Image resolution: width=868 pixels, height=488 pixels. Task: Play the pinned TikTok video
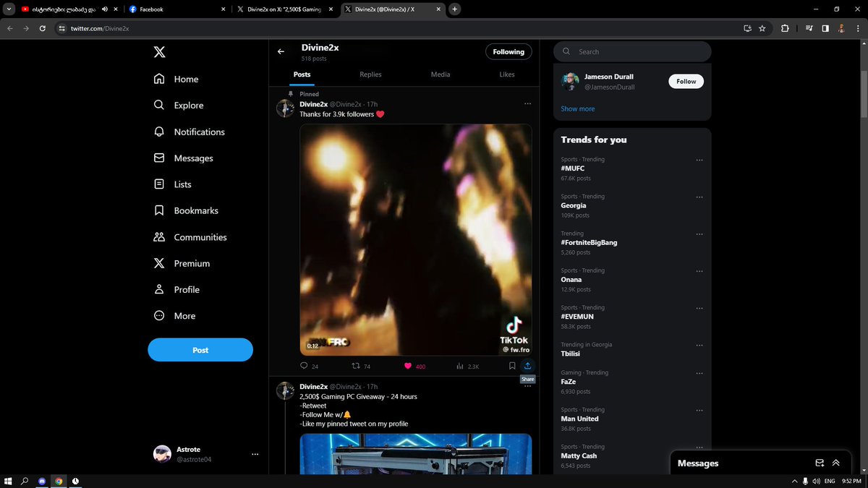[x=416, y=239]
